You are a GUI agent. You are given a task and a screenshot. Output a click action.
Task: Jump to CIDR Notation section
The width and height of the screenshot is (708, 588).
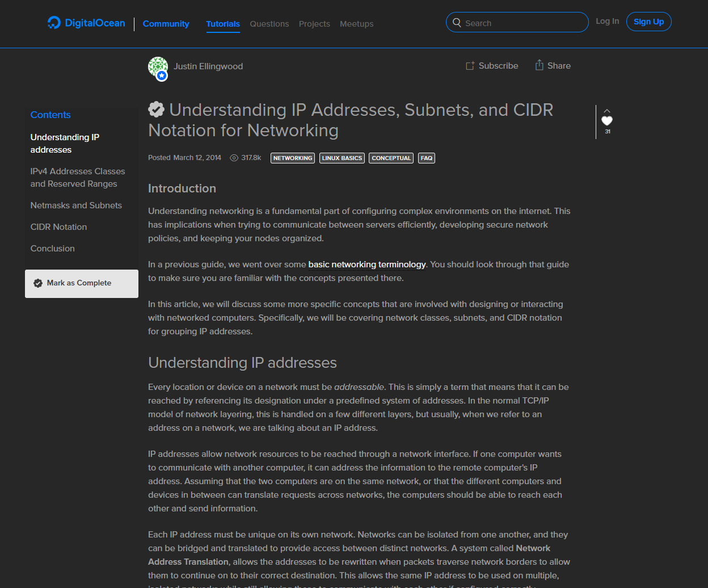coord(58,227)
